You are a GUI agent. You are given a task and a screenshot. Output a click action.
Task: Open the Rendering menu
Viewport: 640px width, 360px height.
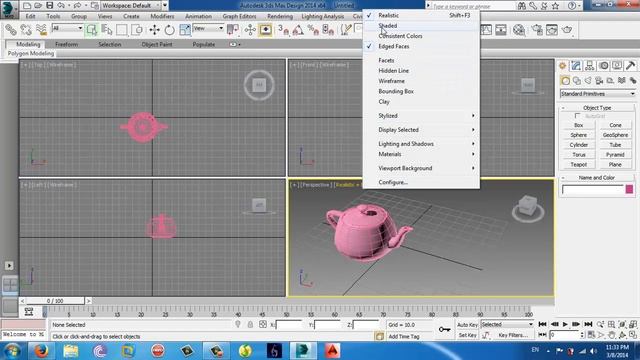pyautogui.click(x=280, y=16)
